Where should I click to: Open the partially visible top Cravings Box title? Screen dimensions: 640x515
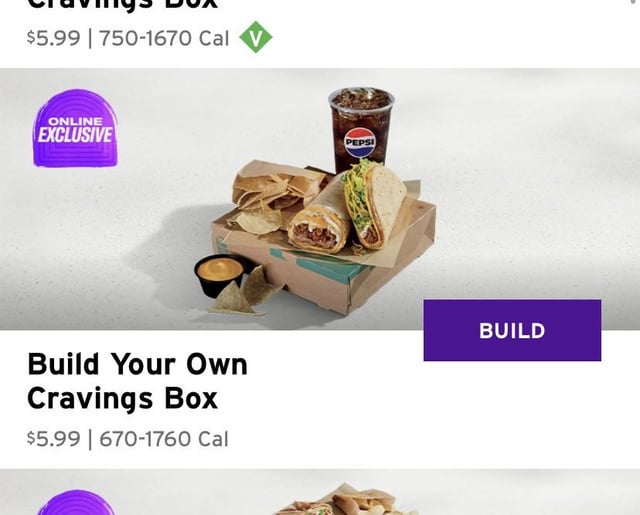click(122, 5)
